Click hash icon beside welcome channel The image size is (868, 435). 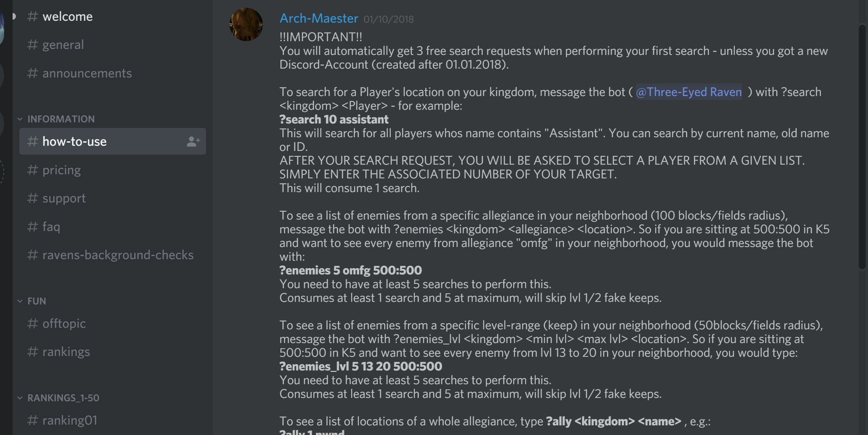33,16
